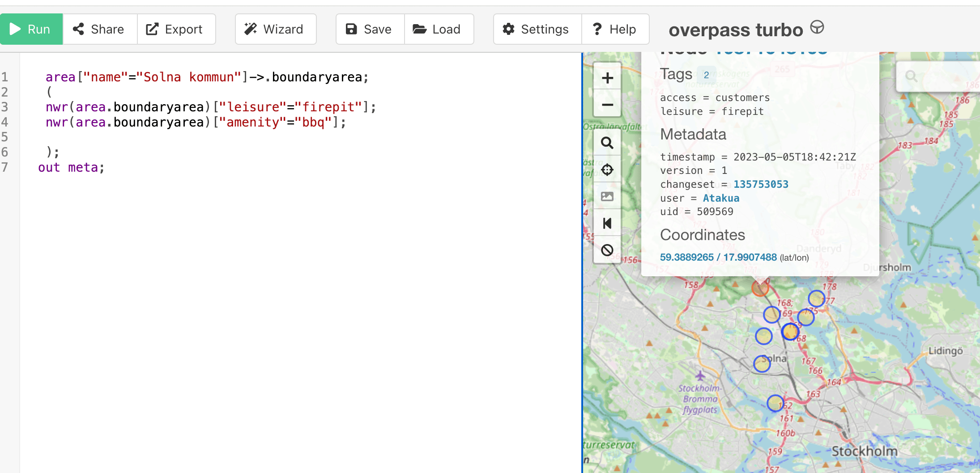Toggle wide map view arrow button
The image size is (980, 473).
click(x=607, y=224)
